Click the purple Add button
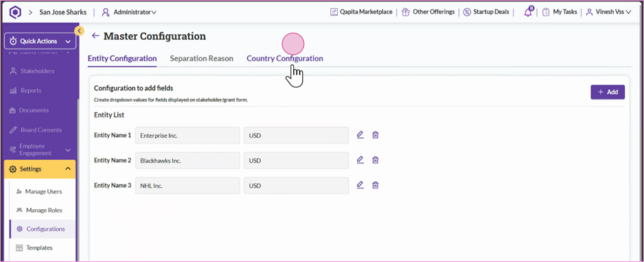Screen dimensions: 644x262 click(x=608, y=92)
